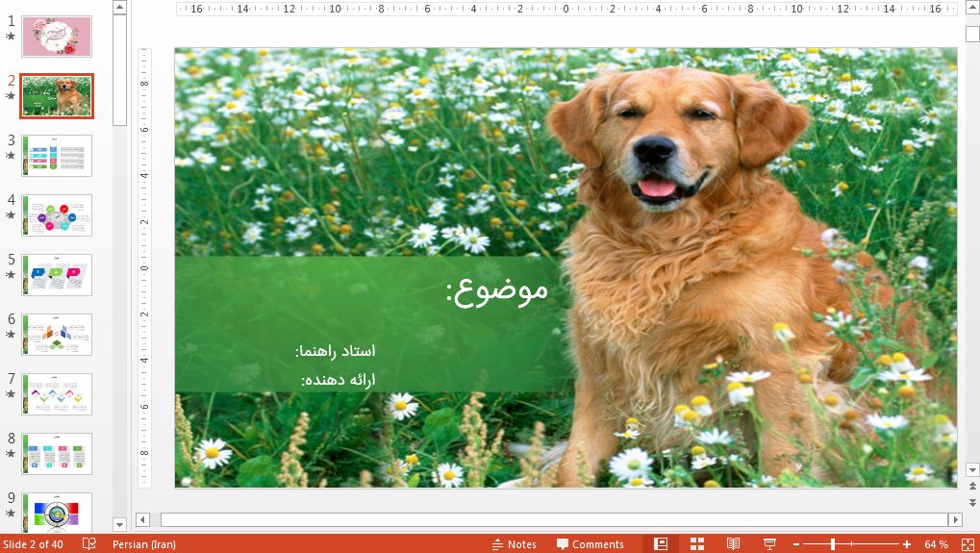980x553 pixels.
Task: Start Slide Show from status bar icon
Action: pyautogui.click(x=769, y=544)
